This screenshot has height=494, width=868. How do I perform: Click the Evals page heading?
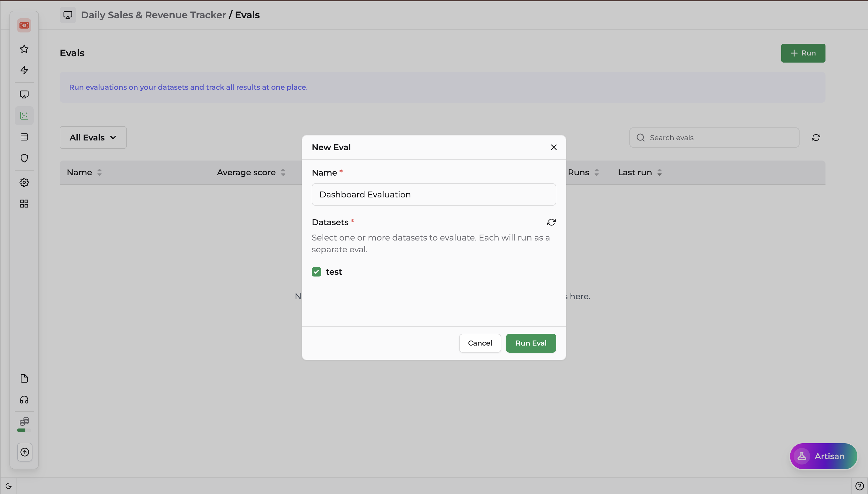(x=72, y=53)
